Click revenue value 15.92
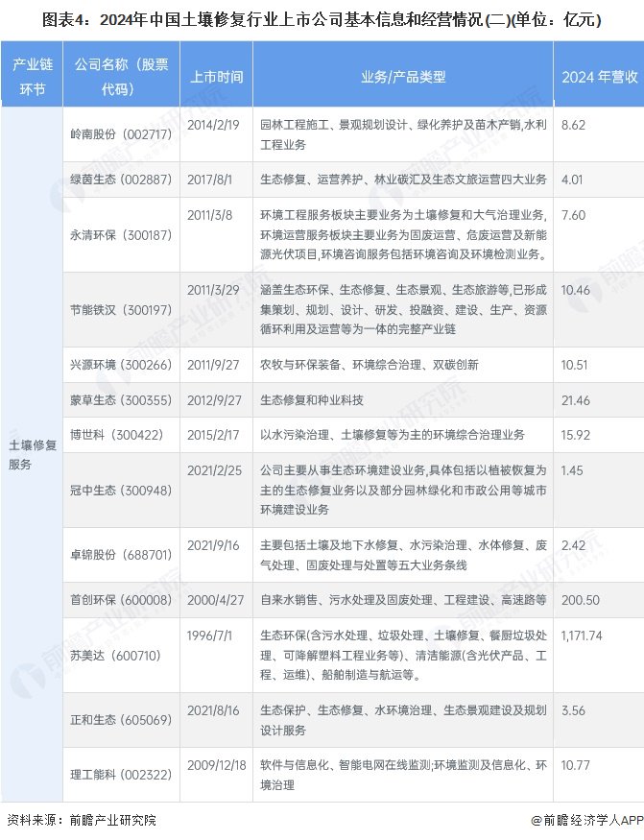The height and width of the screenshot is (840, 644). pos(575,435)
